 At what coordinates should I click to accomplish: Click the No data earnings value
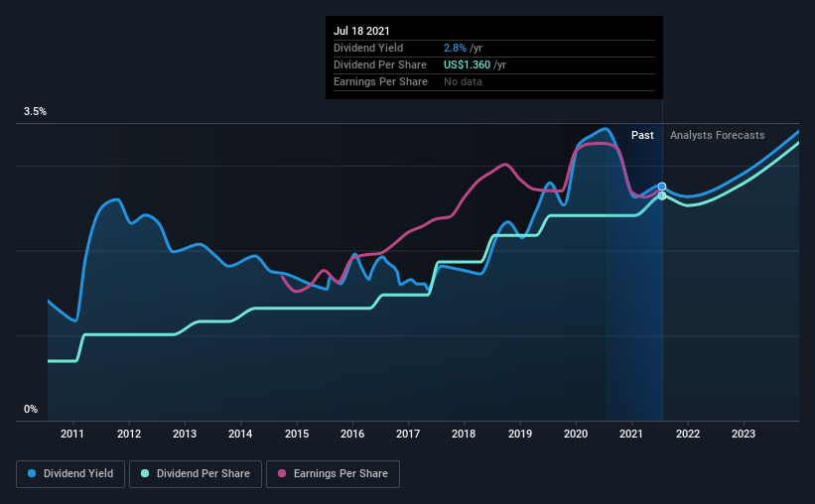463,81
